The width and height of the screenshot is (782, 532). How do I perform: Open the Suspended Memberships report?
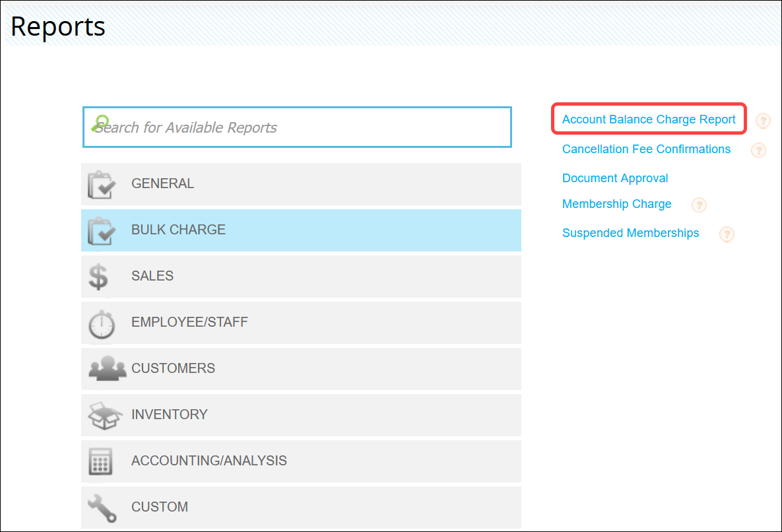coord(630,233)
